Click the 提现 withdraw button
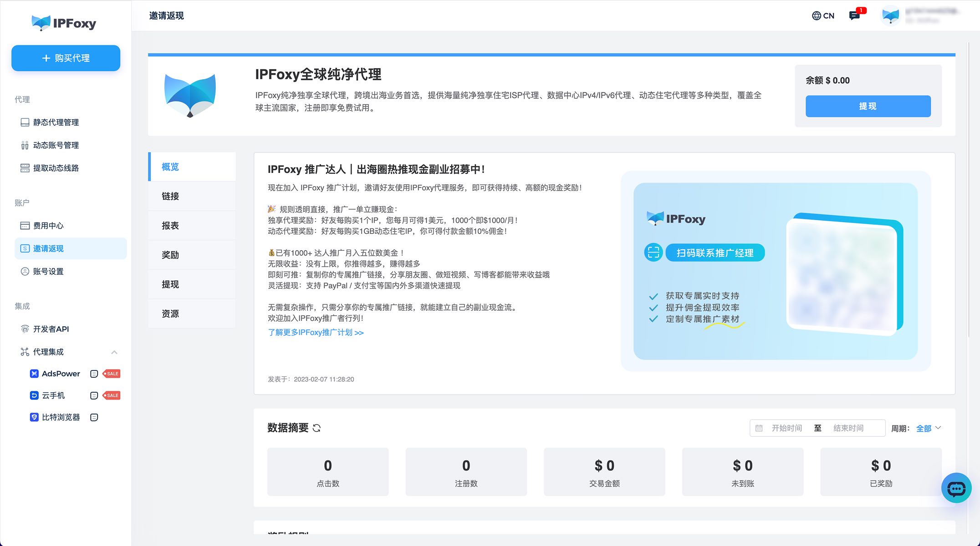 point(868,106)
